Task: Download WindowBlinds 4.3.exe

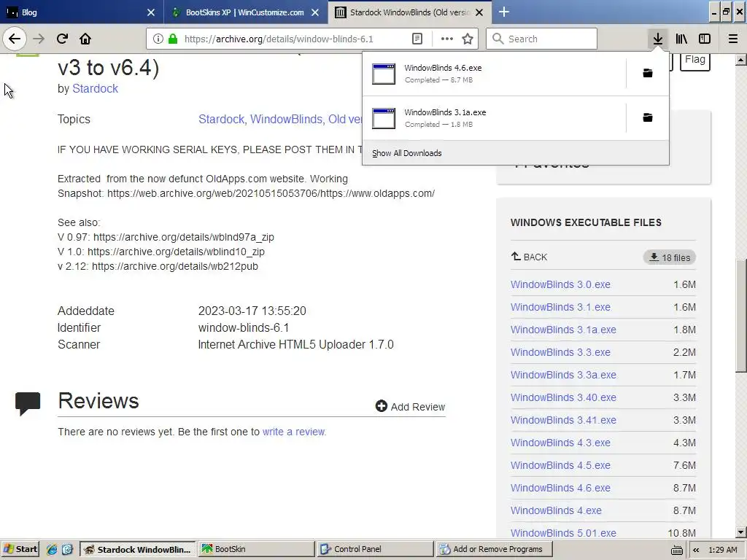Action: [x=560, y=443]
